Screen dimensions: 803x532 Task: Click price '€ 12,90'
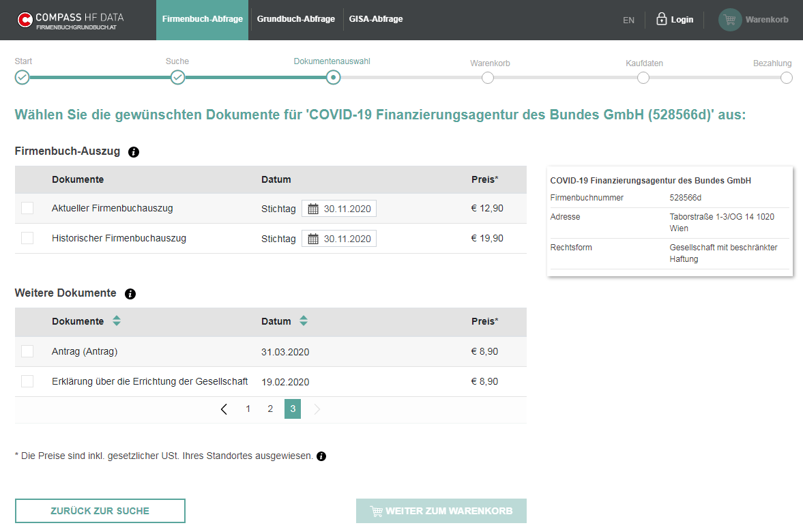click(487, 209)
